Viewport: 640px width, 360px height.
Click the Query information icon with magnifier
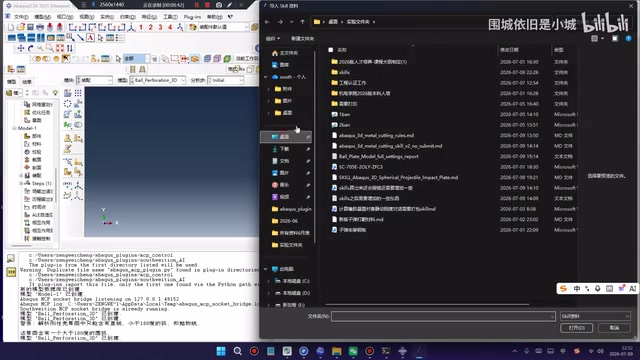pos(71,38)
